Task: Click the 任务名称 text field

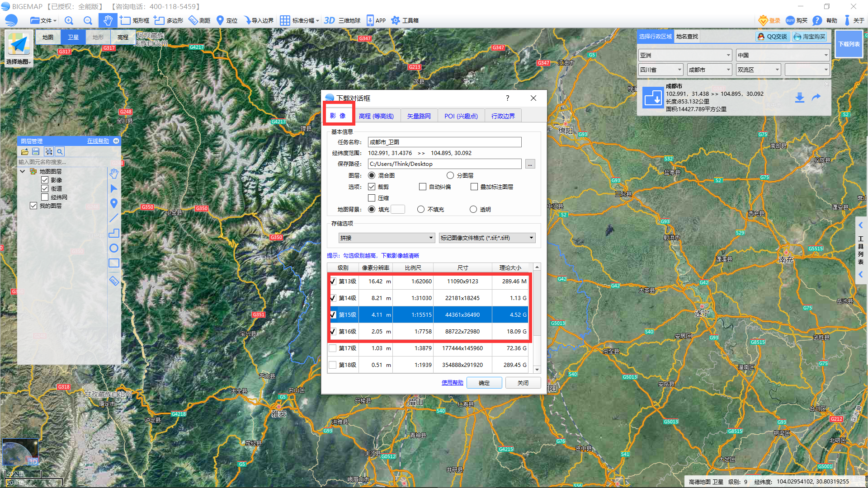Action: point(444,142)
